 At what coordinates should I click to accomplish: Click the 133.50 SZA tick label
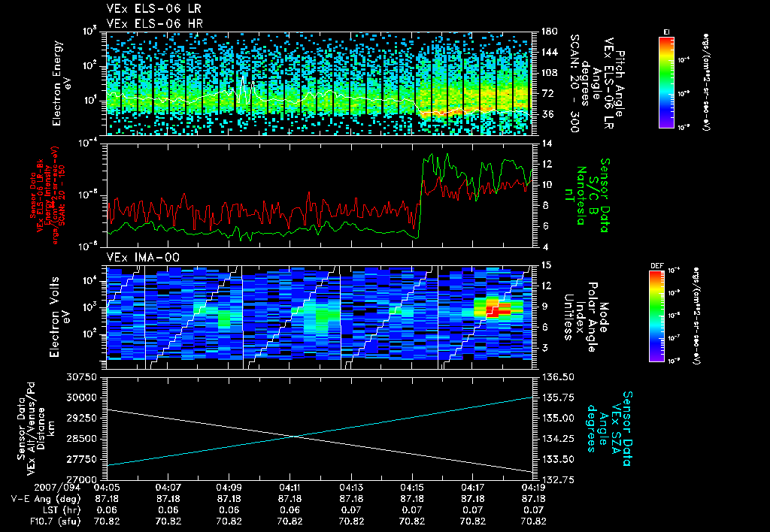coord(558,459)
